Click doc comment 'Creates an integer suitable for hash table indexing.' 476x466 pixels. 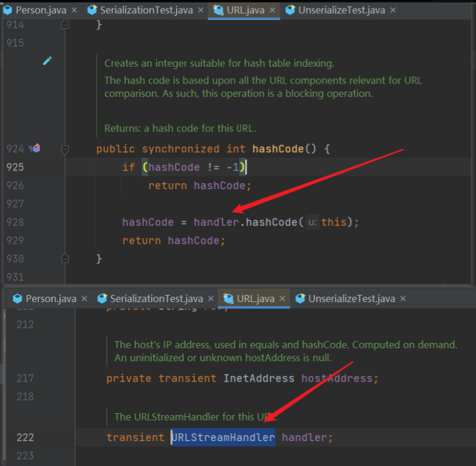[219, 63]
